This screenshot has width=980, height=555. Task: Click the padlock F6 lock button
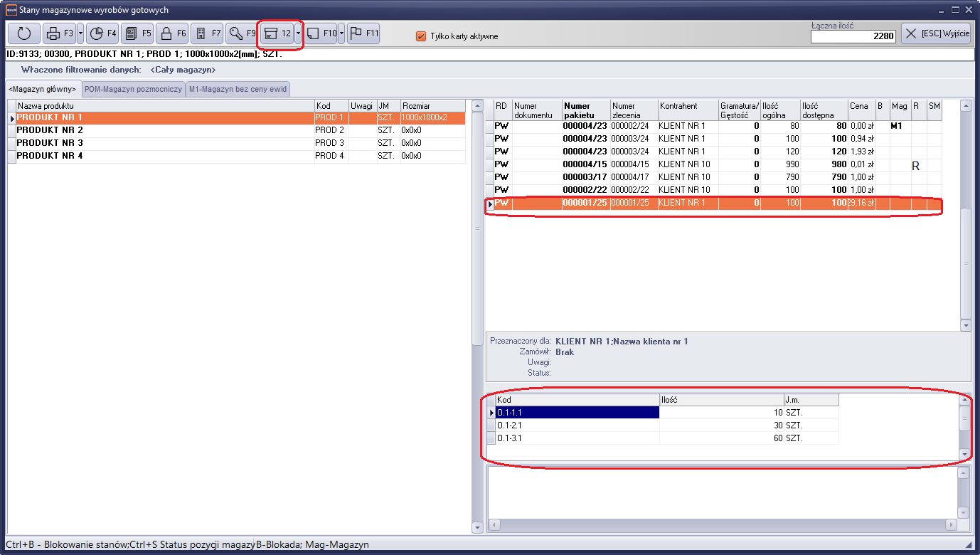coord(172,33)
